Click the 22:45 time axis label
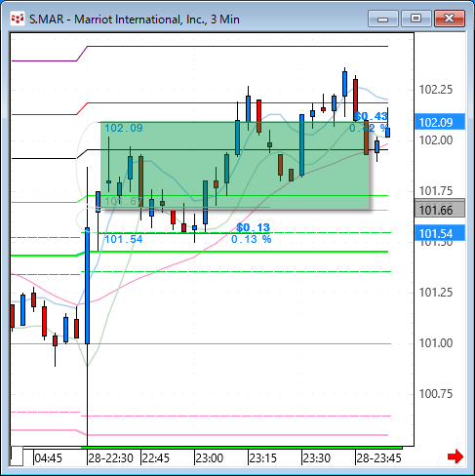 pyautogui.click(x=156, y=458)
